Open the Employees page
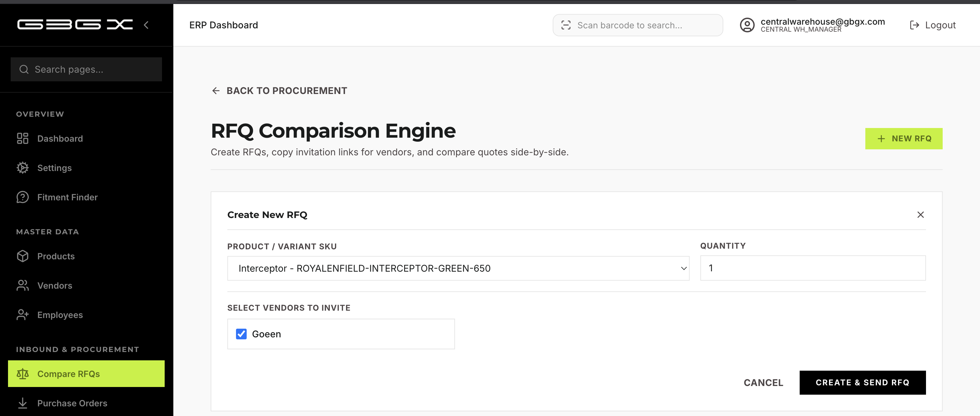The height and width of the screenshot is (416, 980). coord(86,315)
